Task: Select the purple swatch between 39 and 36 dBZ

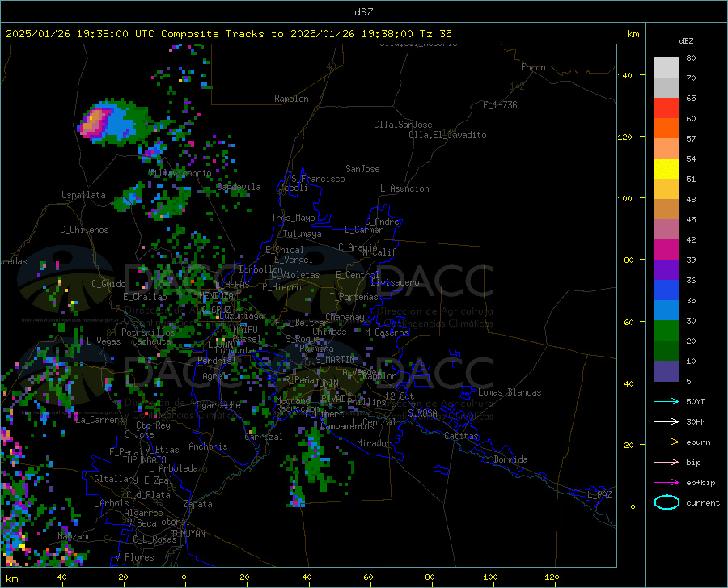Action: coord(667,270)
